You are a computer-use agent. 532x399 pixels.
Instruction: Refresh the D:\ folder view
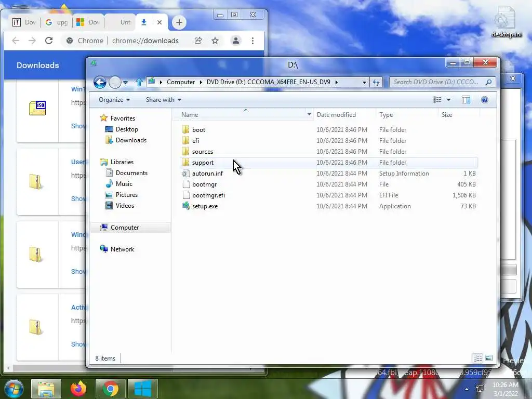point(376,82)
